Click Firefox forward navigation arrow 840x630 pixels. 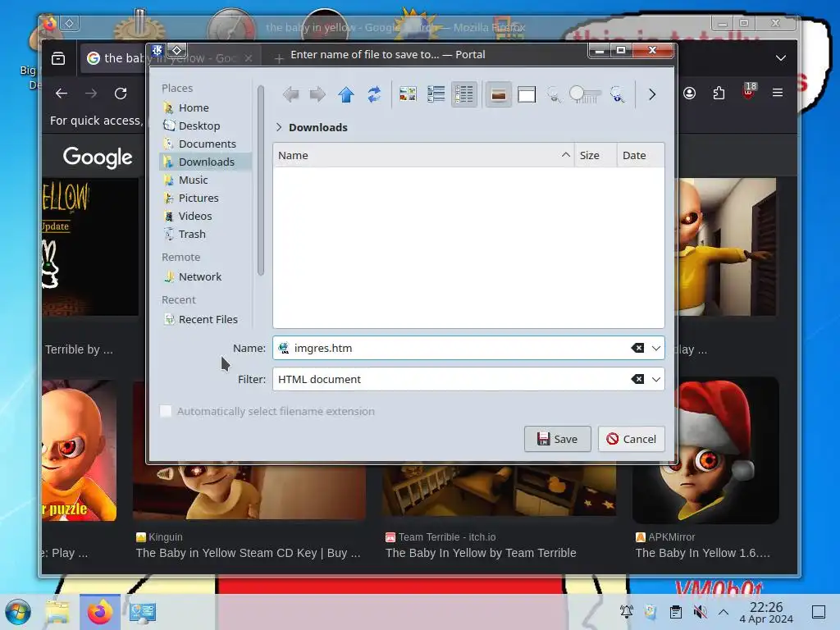[x=91, y=94]
